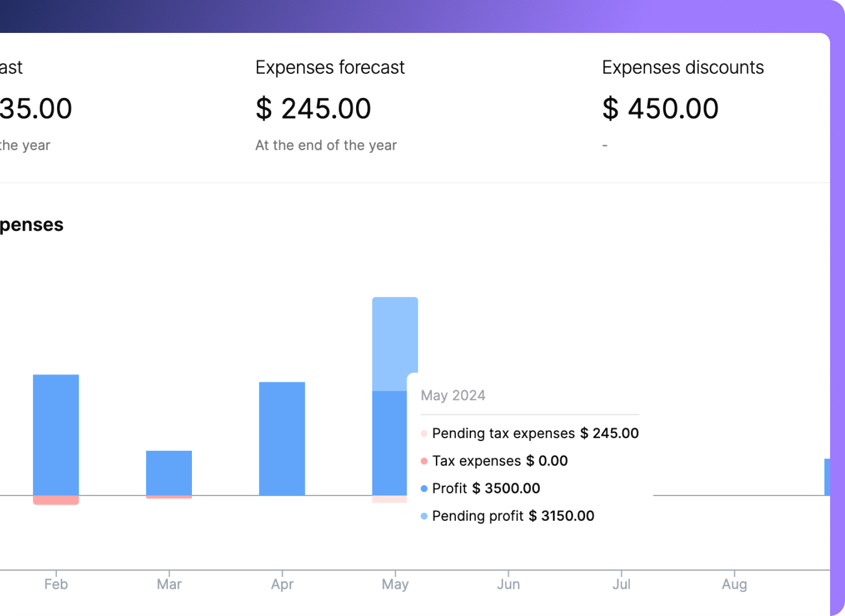Click the Expenses forecast card
The image size is (845, 616).
(330, 103)
